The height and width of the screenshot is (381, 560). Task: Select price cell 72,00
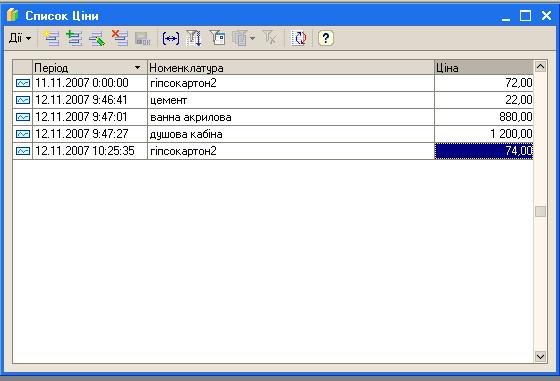484,83
